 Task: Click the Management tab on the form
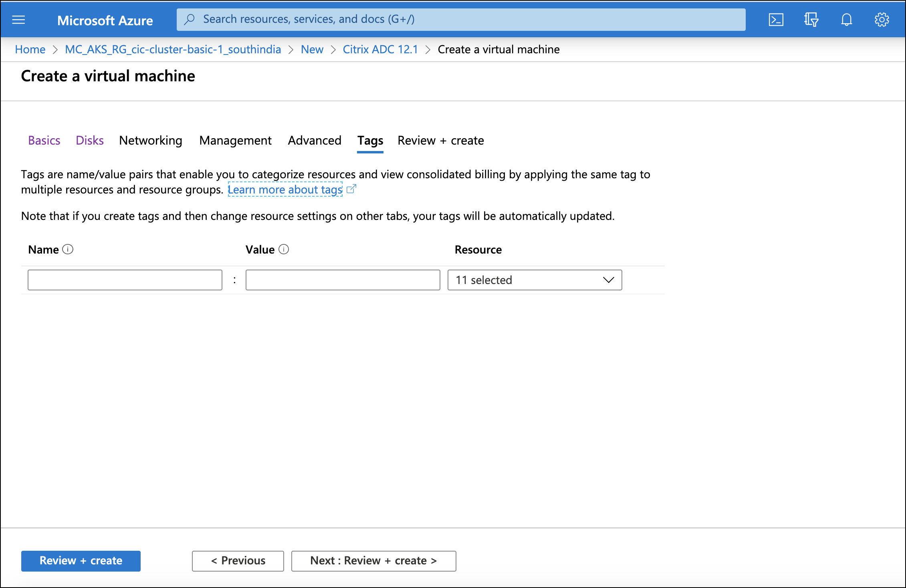[217, 140]
